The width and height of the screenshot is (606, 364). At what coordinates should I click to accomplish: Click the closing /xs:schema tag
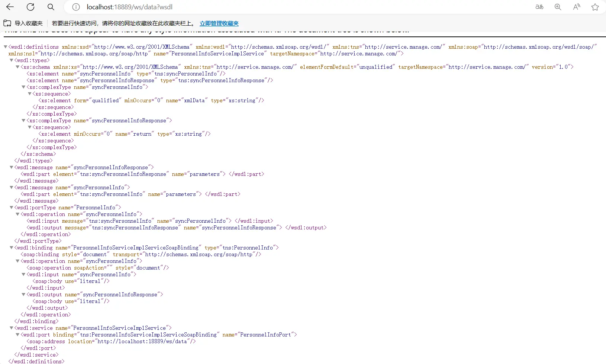pos(38,154)
